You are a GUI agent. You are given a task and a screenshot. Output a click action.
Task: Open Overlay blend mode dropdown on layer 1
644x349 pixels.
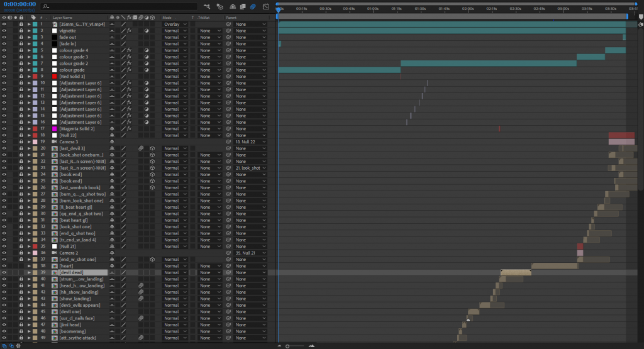[x=175, y=25]
